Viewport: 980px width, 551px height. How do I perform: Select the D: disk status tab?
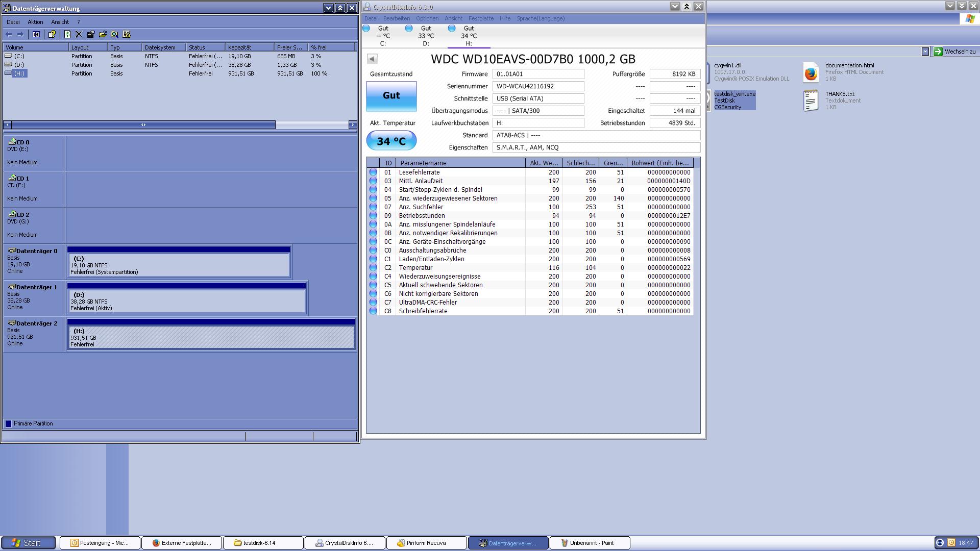(x=425, y=36)
